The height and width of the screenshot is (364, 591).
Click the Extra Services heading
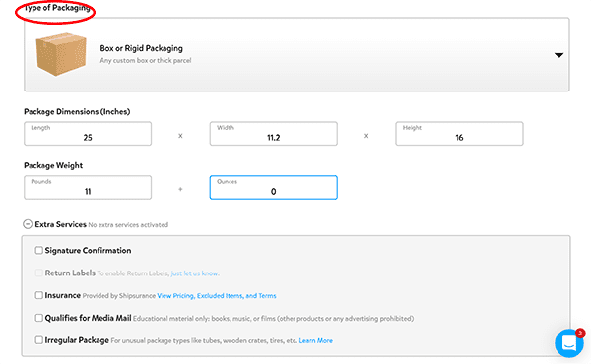[x=61, y=224]
